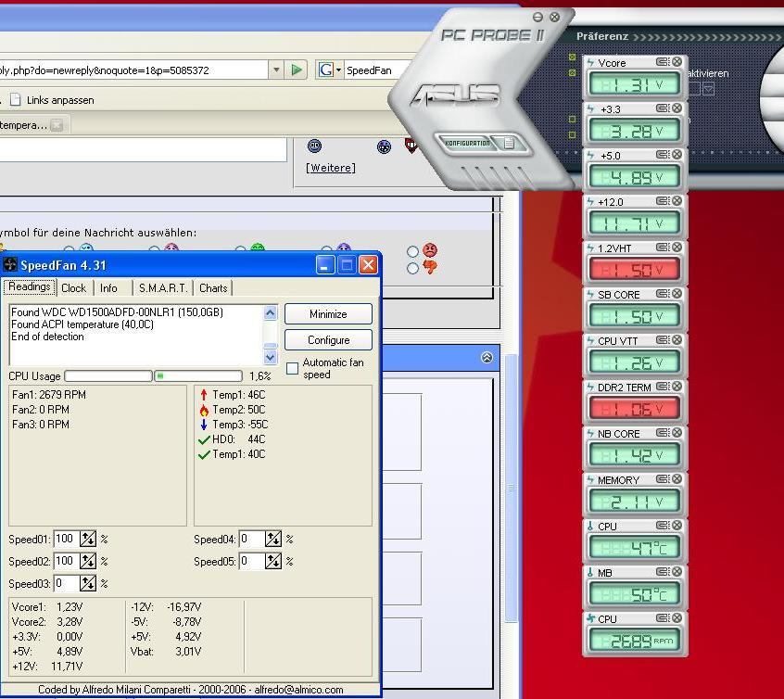Click the Speed04 percentage input field

click(x=252, y=539)
